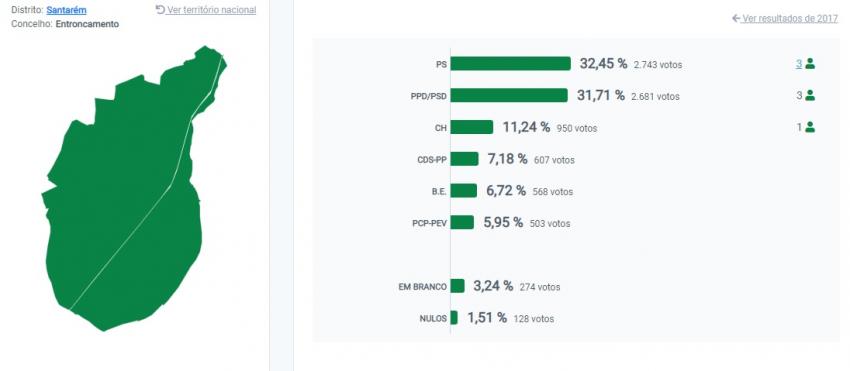Click the CDS-PP vote bar
This screenshot has height=371, width=850.
coord(464,159)
